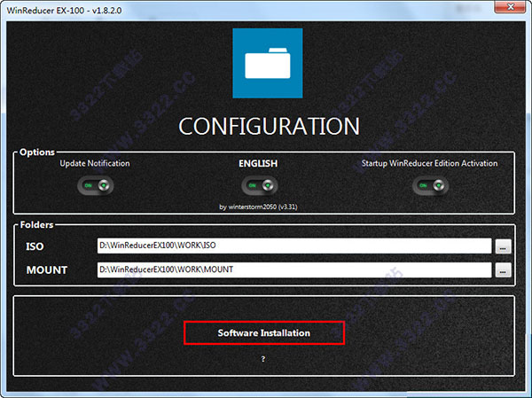Click the 'Update Notification' label

[x=95, y=163]
